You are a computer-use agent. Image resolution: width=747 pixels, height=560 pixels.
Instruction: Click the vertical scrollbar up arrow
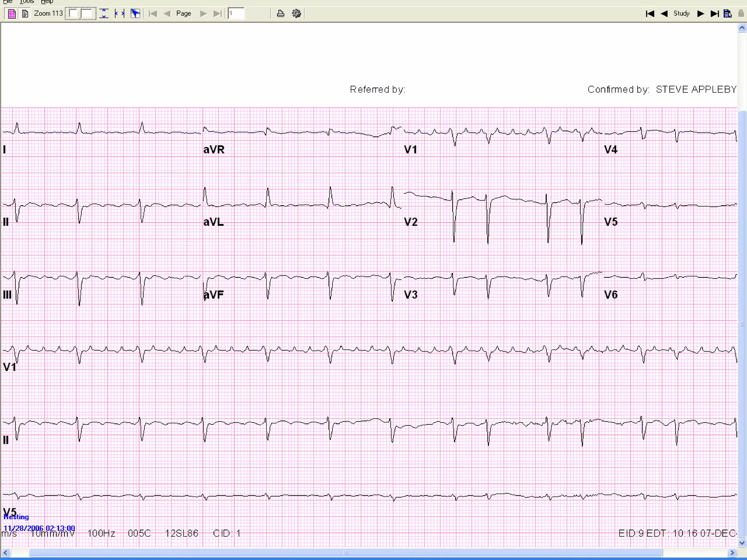pyautogui.click(x=742, y=28)
